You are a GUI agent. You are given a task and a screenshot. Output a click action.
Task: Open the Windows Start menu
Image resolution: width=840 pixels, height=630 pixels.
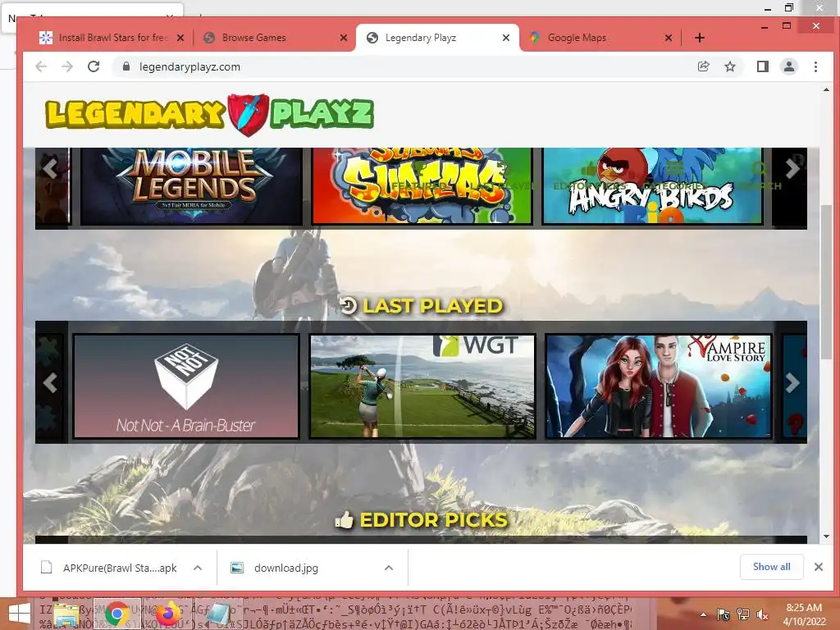click(20, 614)
